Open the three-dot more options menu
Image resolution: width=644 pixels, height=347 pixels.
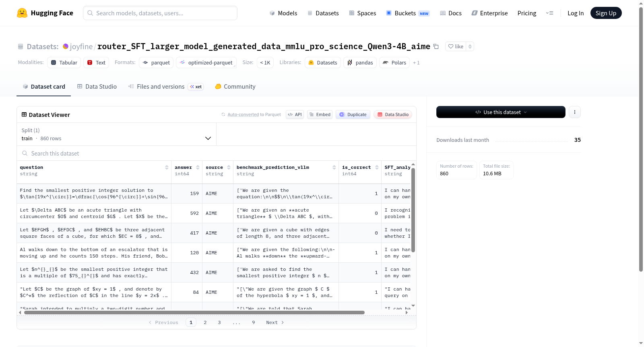click(x=575, y=112)
